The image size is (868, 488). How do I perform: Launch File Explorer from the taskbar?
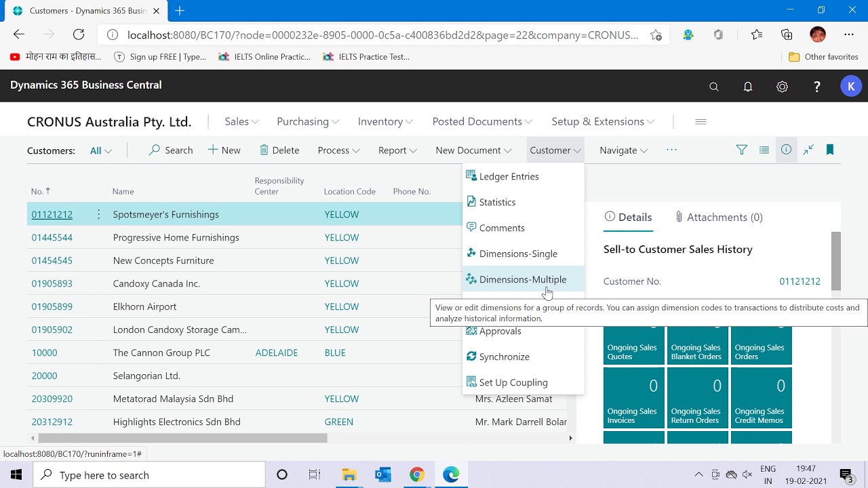pos(349,475)
